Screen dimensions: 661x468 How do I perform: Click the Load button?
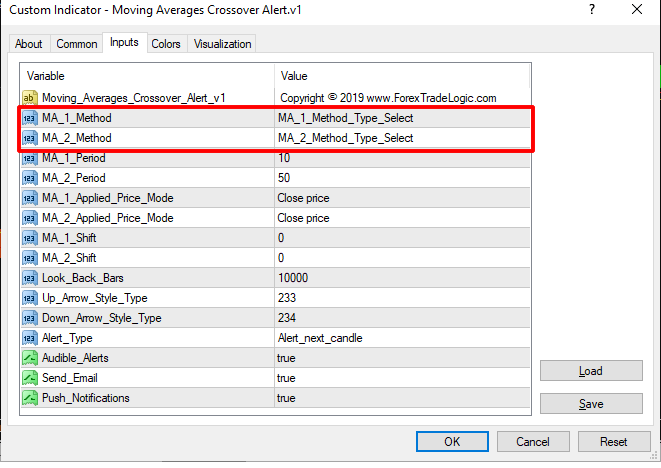(x=590, y=371)
